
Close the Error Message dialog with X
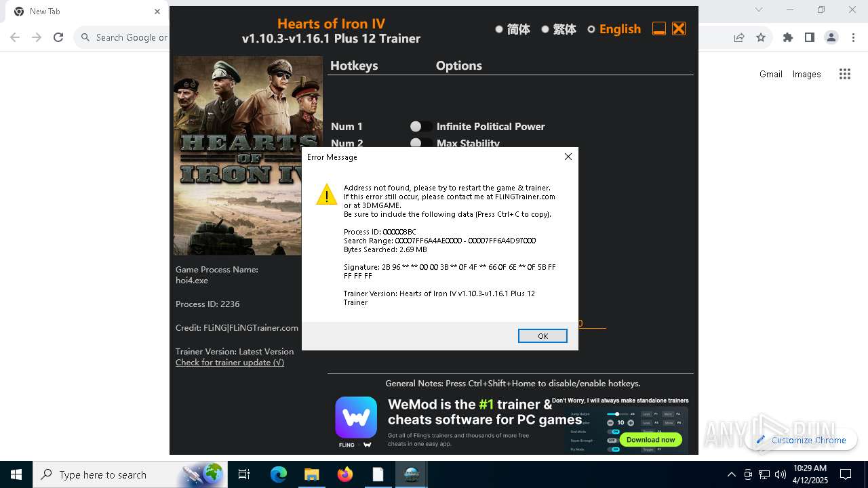[568, 157]
